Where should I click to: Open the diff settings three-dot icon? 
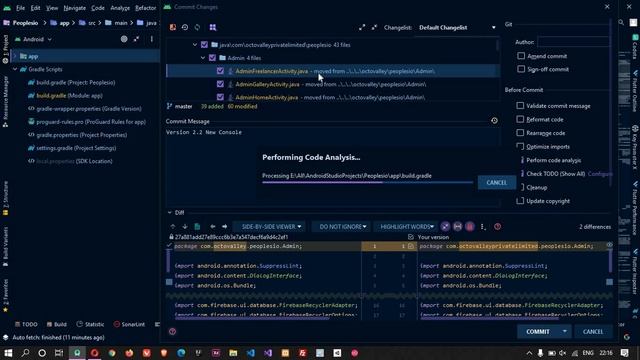coord(483,227)
